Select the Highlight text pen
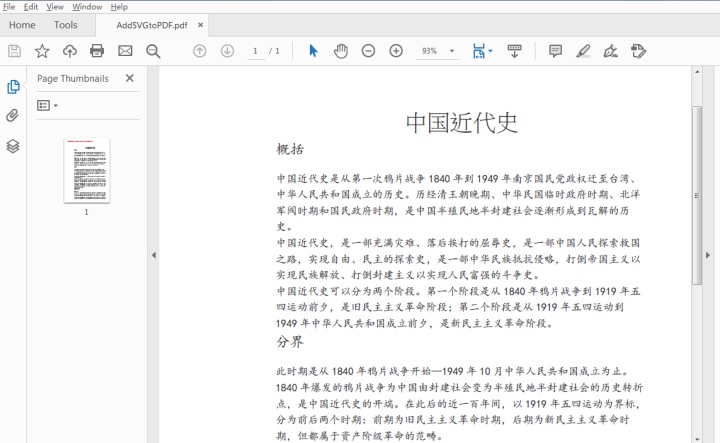720x443 pixels. pos(583,50)
